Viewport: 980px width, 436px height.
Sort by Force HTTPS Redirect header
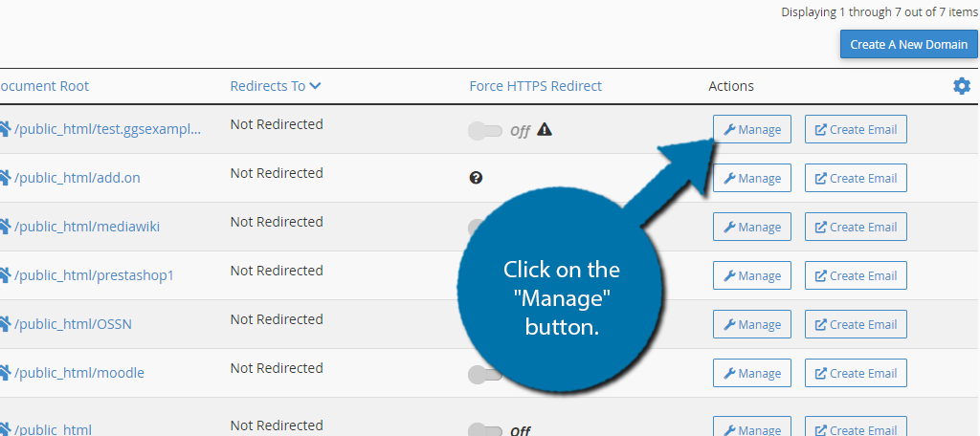pyautogui.click(x=535, y=86)
